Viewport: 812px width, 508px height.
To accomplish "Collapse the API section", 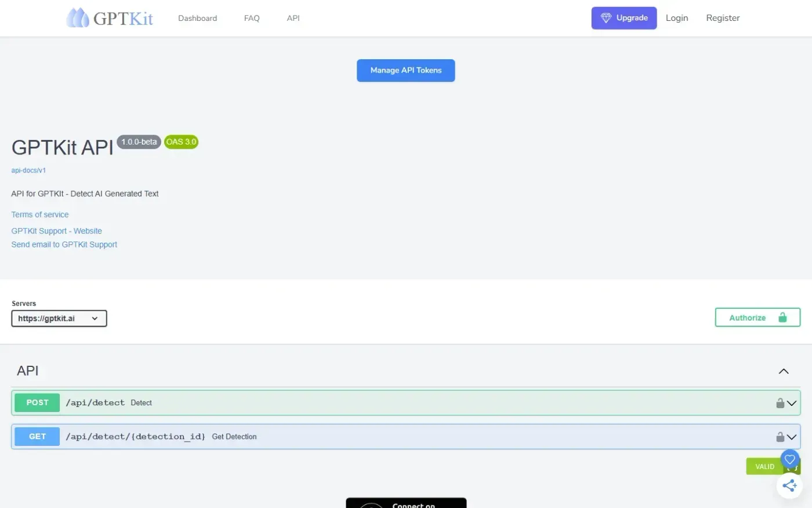I will [x=784, y=371].
